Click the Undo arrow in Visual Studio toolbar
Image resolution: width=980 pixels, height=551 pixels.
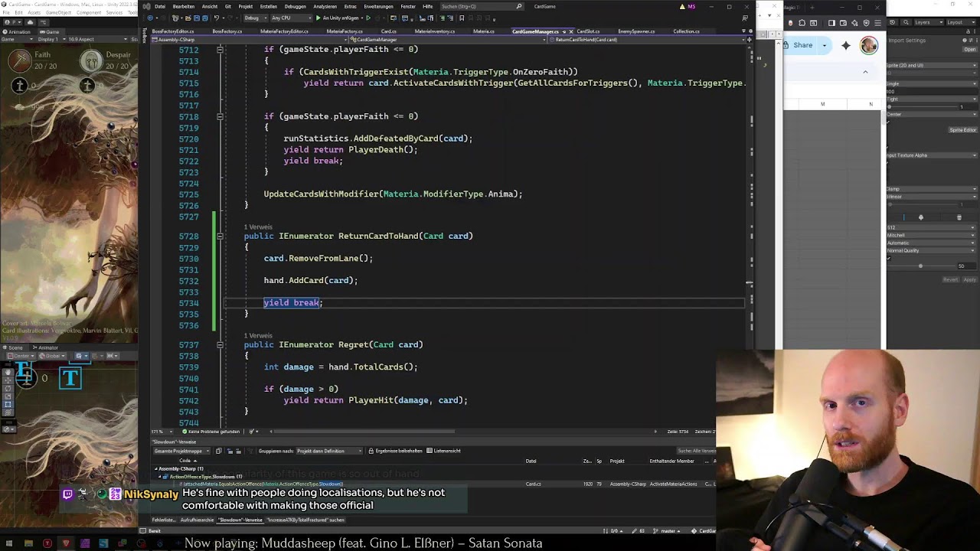217,18
